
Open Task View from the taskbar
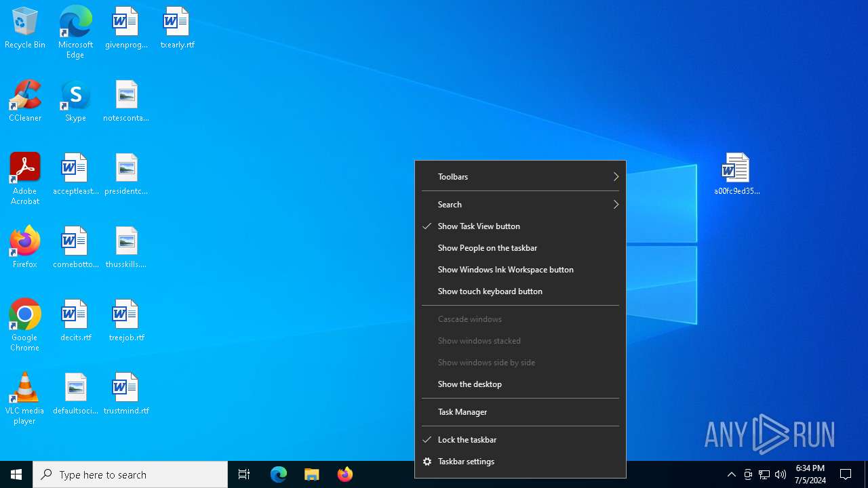pyautogui.click(x=244, y=474)
